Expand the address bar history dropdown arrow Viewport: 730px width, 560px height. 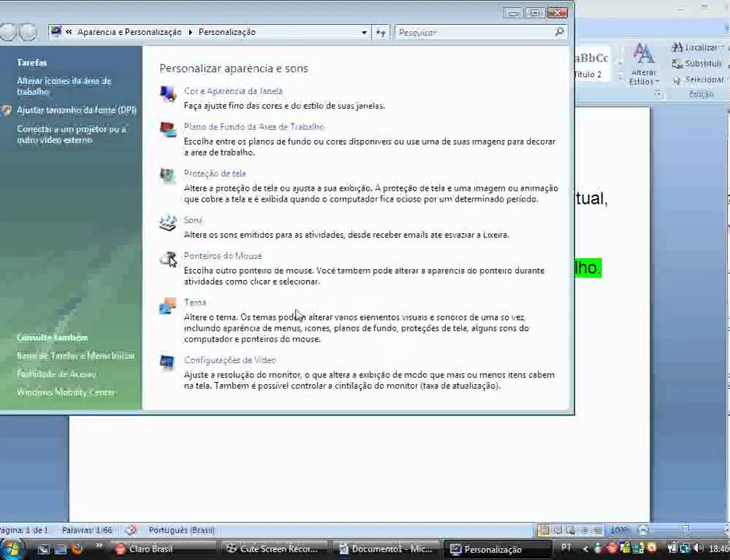pos(364,32)
